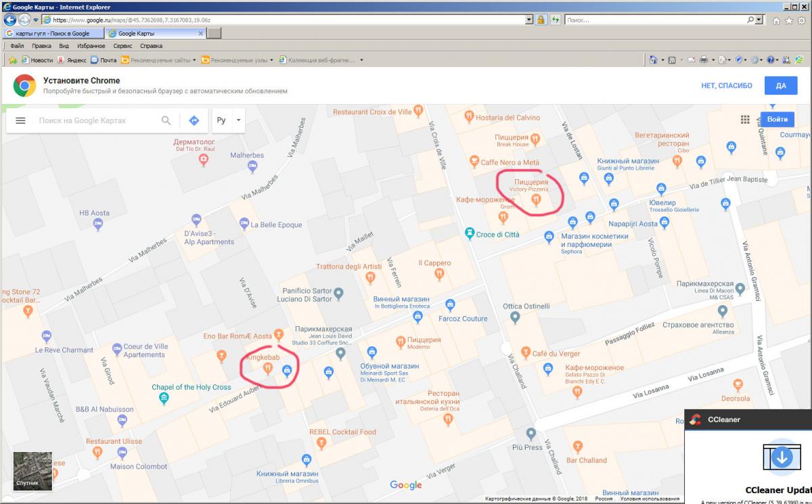The width and height of the screenshot is (812, 504).
Task: Open the Справка menu
Action: point(151,46)
